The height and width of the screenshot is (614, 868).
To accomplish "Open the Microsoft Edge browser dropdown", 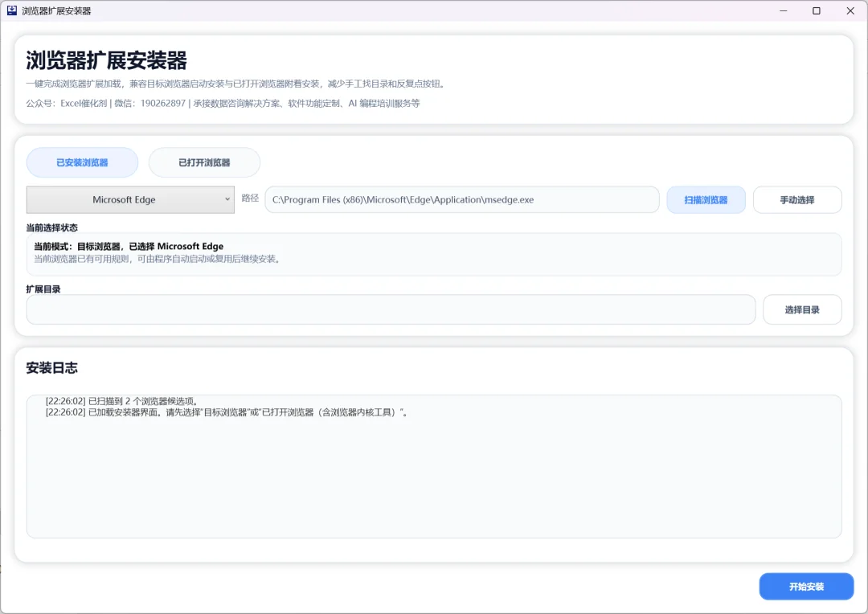I will pos(130,200).
